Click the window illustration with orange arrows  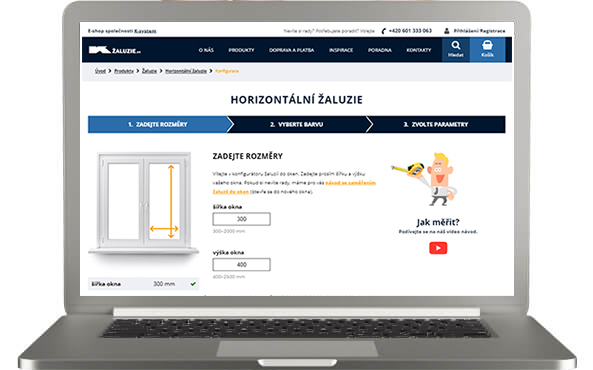pos(144,204)
